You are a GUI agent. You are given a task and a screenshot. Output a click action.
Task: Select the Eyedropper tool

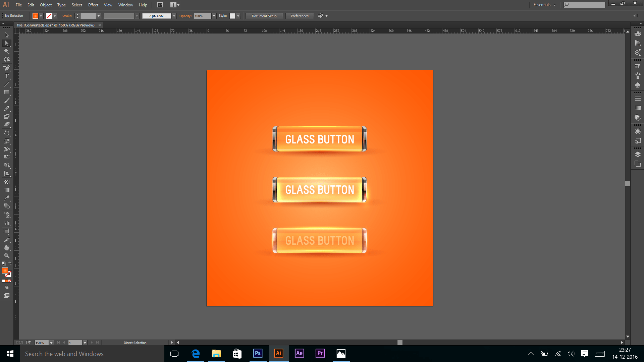point(6,198)
